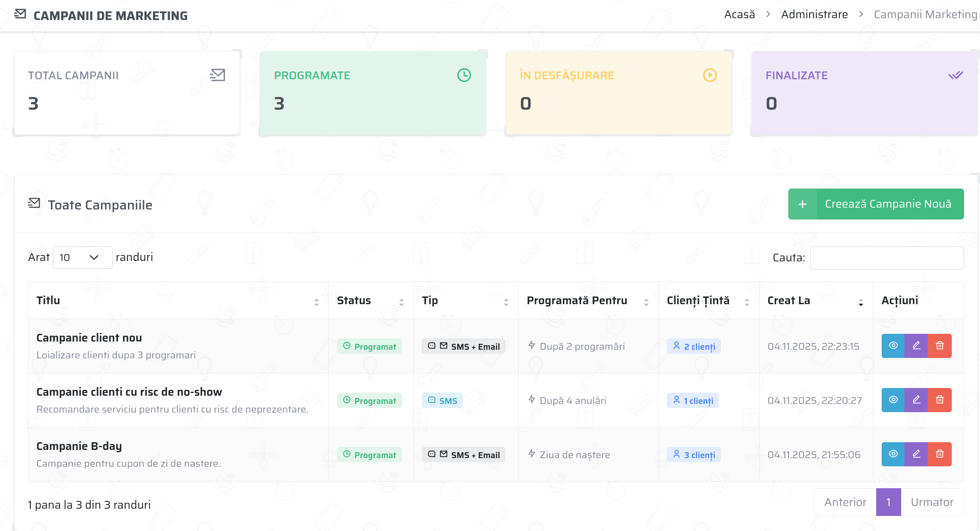Go to Acasă in the breadcrumb
Viewport: 980px width, 531px height.
[x=739, y=15]
